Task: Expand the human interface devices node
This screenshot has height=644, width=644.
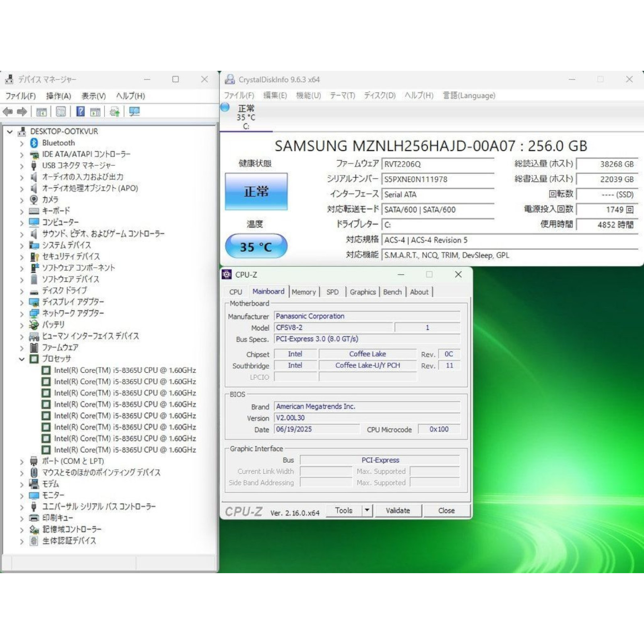Action: click(x=22, y=336)
